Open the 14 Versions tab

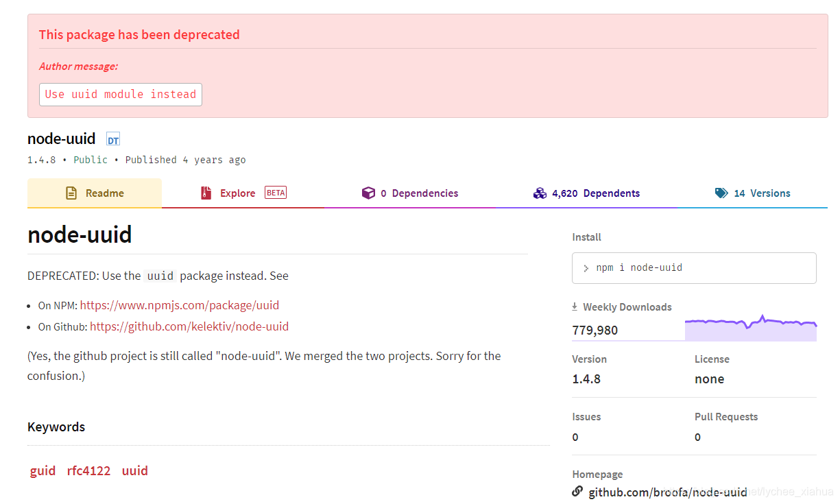pyautogui.click(x=752, y=193)
